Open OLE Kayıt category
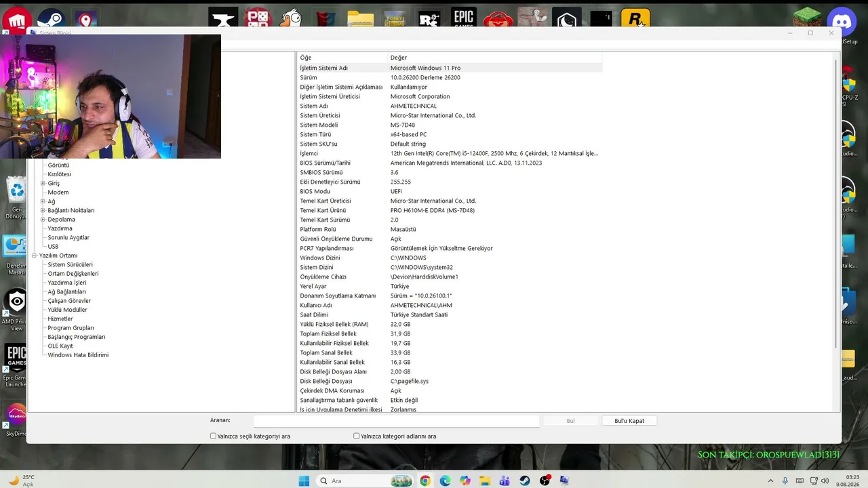Viewport: 868px width, 488px height. (60, 346)
